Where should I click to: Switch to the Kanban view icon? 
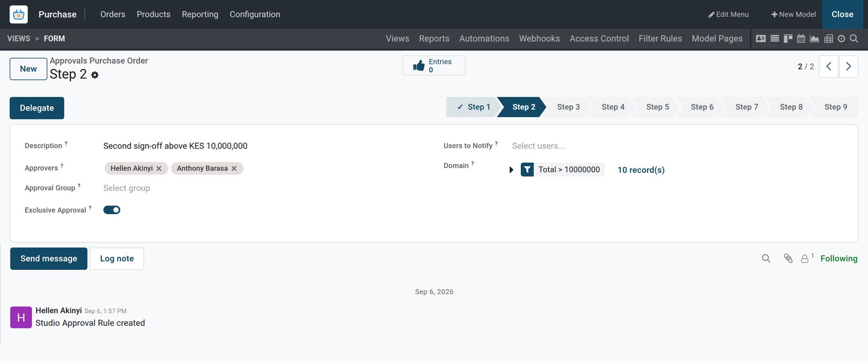[788, 38]
